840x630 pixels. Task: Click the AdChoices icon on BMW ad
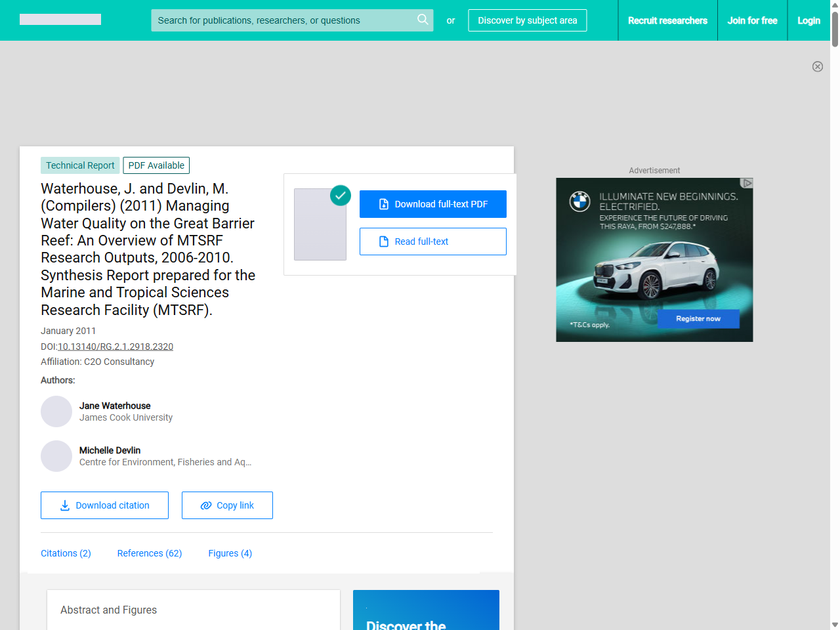coord(746,183)
